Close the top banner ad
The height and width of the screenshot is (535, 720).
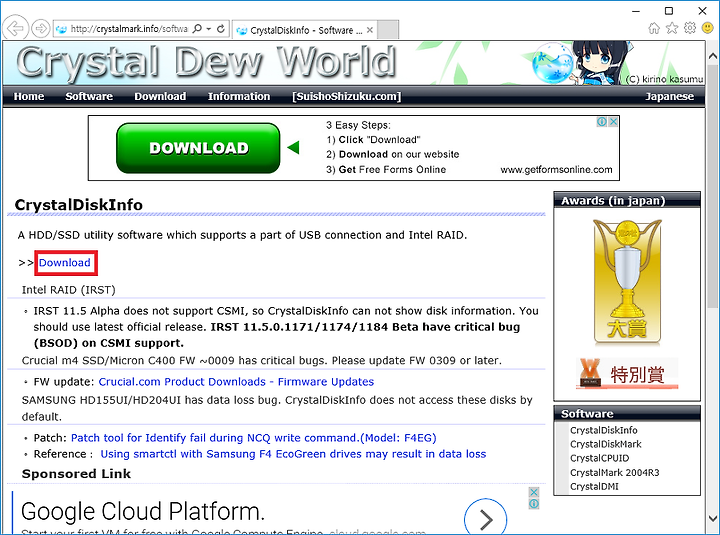[x=613, y=122]
